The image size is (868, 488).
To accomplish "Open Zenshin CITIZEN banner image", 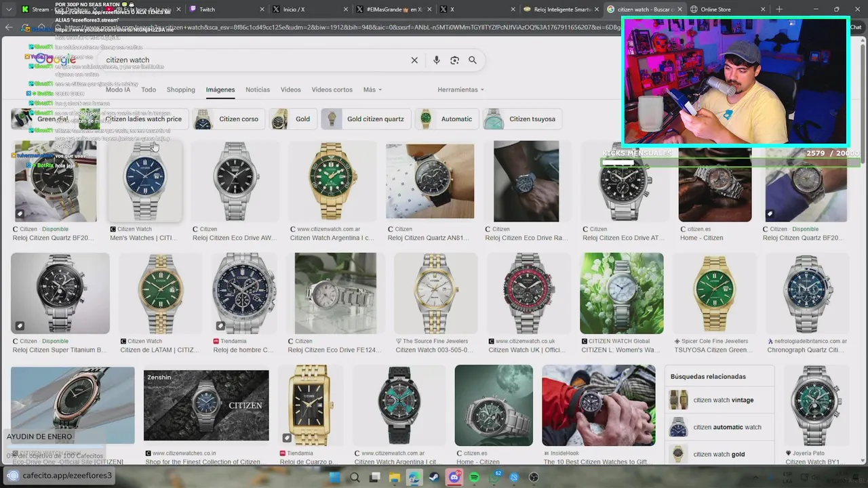I will point(206,406).
